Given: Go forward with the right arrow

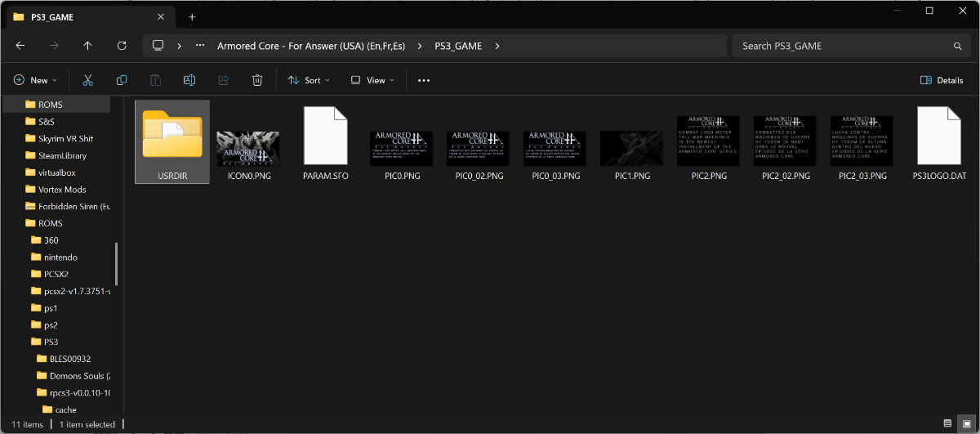Looking at the screenshot, I should click(x=54, y=46).
